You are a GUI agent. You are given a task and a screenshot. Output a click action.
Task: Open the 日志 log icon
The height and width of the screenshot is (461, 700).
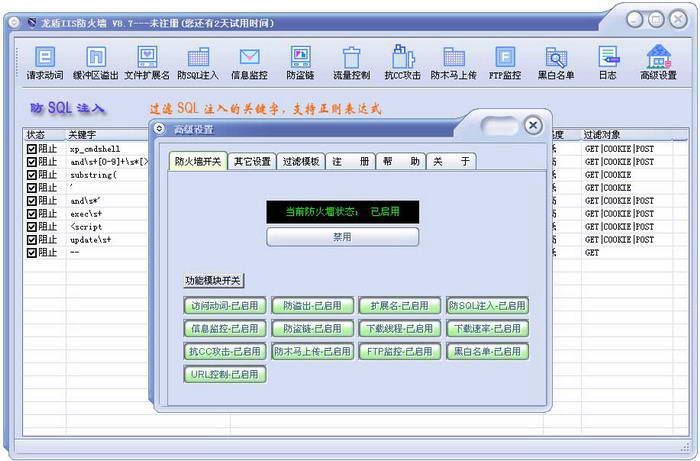click(x=608, y=63)
